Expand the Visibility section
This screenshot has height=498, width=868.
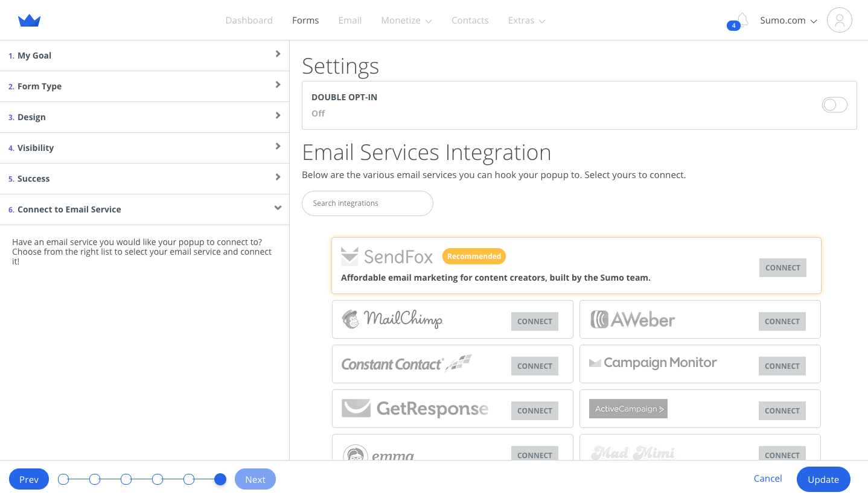click(144, 148)
